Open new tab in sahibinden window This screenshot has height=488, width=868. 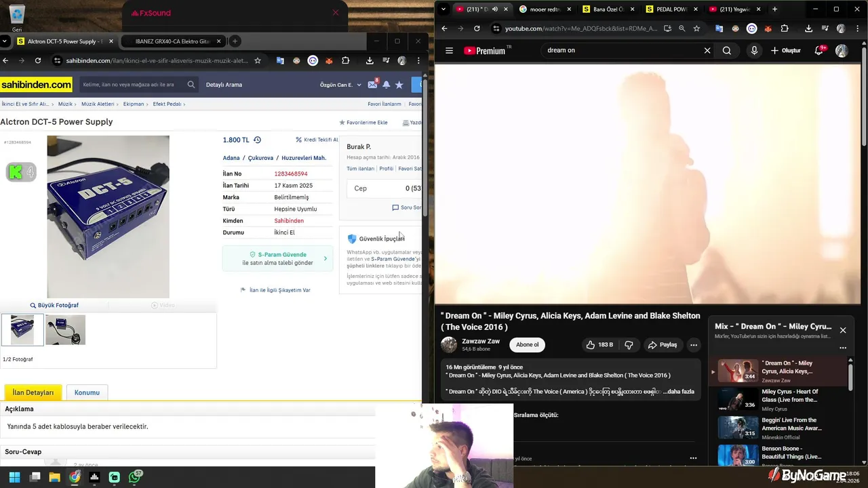point(235,41)
